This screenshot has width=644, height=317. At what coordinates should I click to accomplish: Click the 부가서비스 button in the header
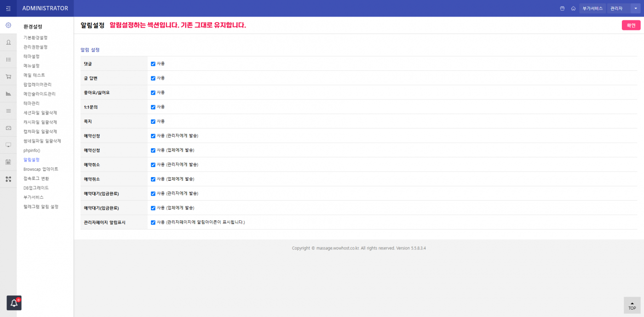coord(592,8)
